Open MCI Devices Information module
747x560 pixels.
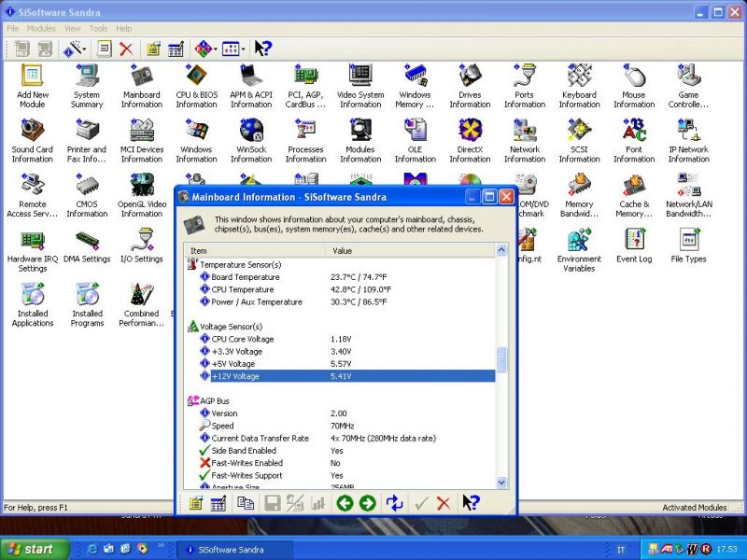[x=142, y=141]
